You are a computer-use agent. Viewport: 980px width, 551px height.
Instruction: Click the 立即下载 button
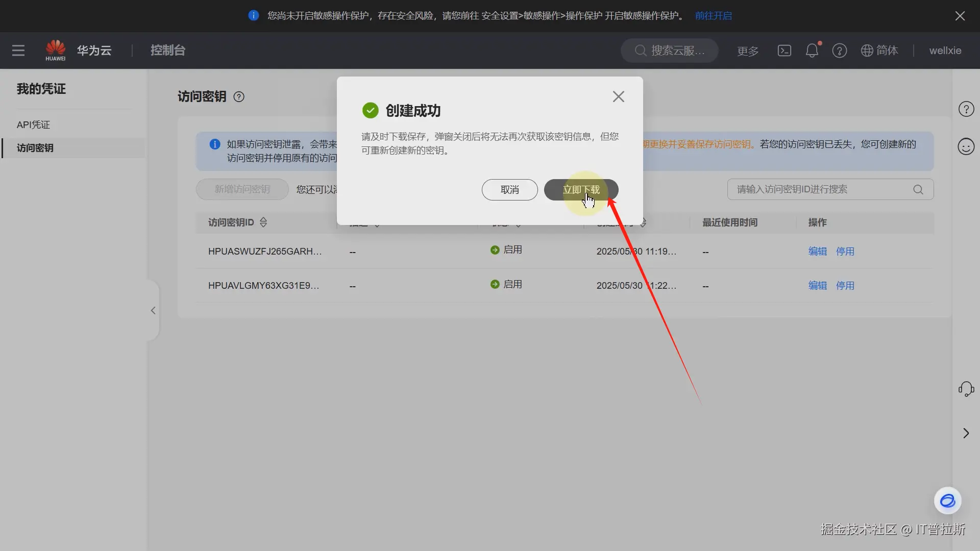pos(581,190)
